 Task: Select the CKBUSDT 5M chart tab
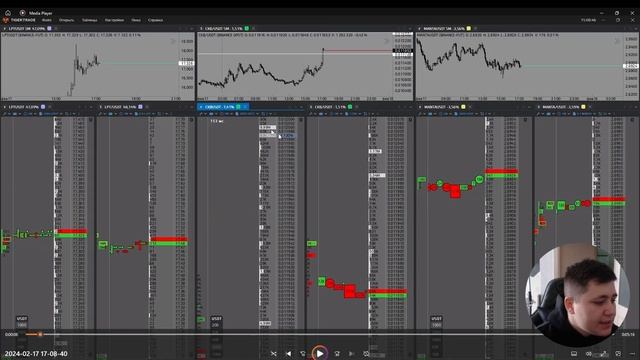224,29
